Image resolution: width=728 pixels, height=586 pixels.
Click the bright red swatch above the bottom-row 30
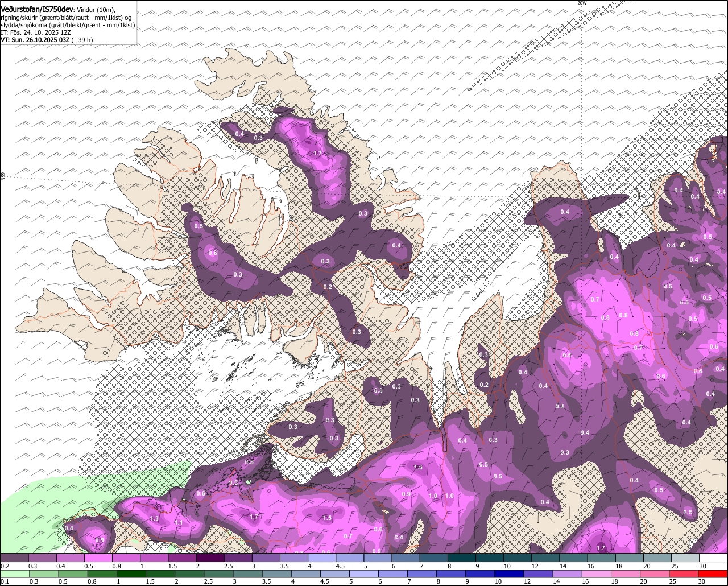point(714,574)
